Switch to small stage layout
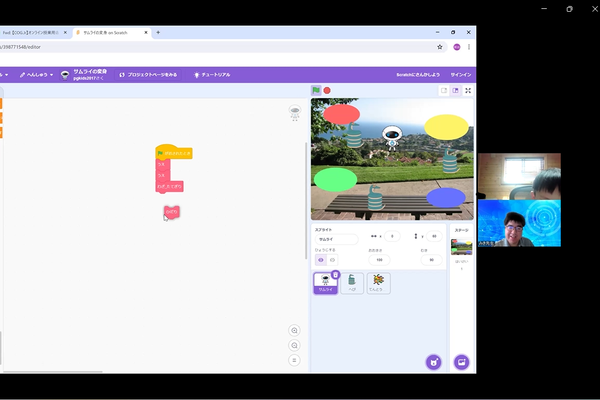This screenshot has width=600, height=400. 444,90
